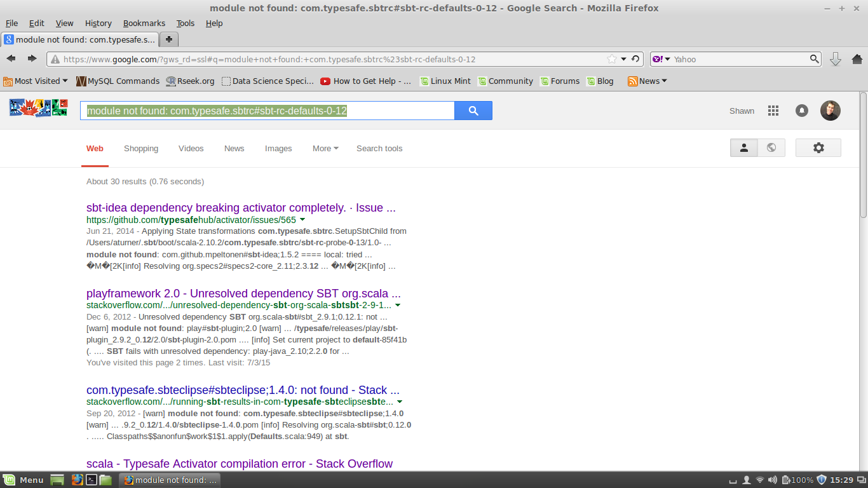Launch Firefox from the panel launcher

pos(78,480)
